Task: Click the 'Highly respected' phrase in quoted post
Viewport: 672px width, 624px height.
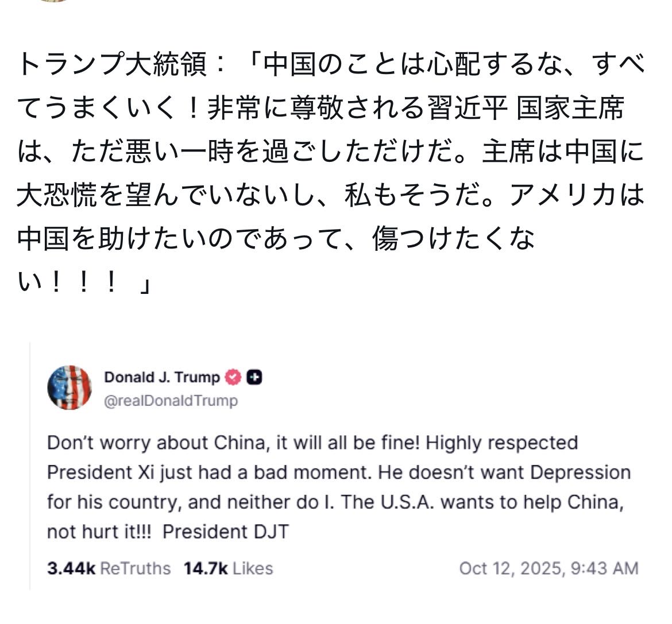Action: 502,443
